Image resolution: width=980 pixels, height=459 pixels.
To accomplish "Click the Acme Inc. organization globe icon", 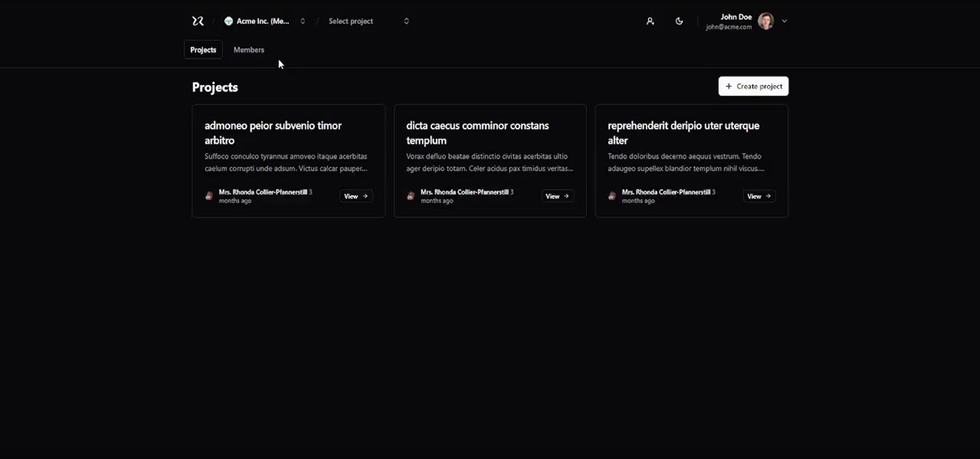I will pyautogui.click(x=228, y=21).
